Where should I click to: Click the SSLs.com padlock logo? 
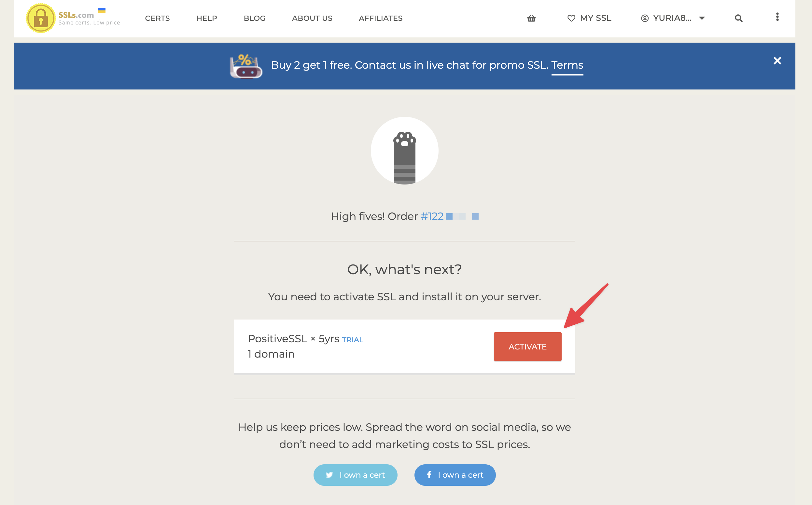[x=41, y=18]
